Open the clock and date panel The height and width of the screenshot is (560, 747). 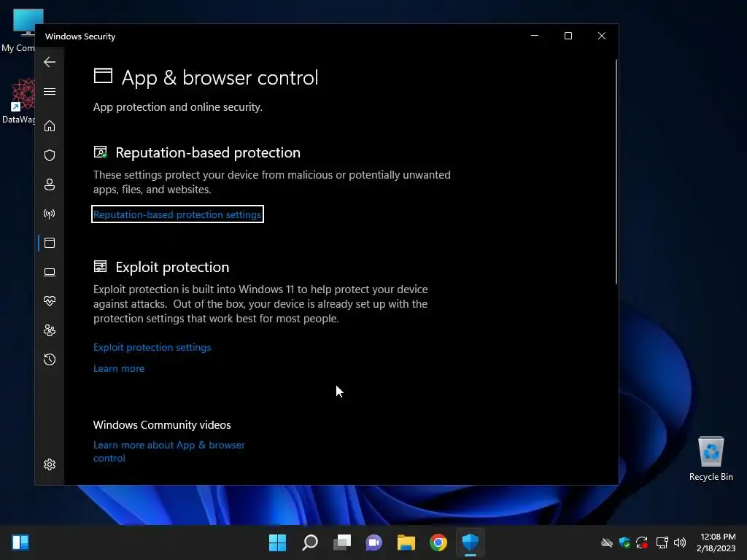(x=716, y=542)
